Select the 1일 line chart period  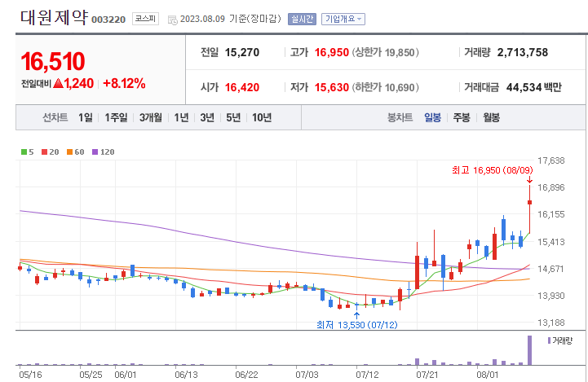[x=86, y=117]
